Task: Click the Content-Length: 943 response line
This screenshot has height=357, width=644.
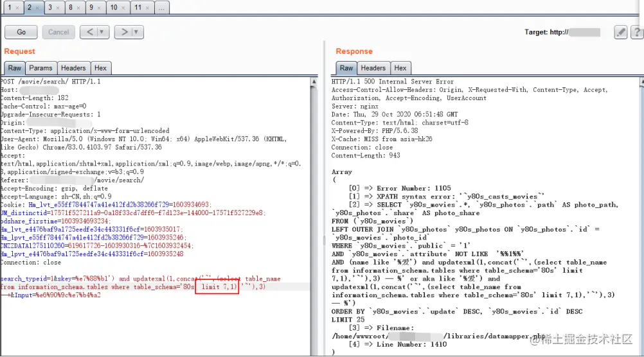Action: 366,155
